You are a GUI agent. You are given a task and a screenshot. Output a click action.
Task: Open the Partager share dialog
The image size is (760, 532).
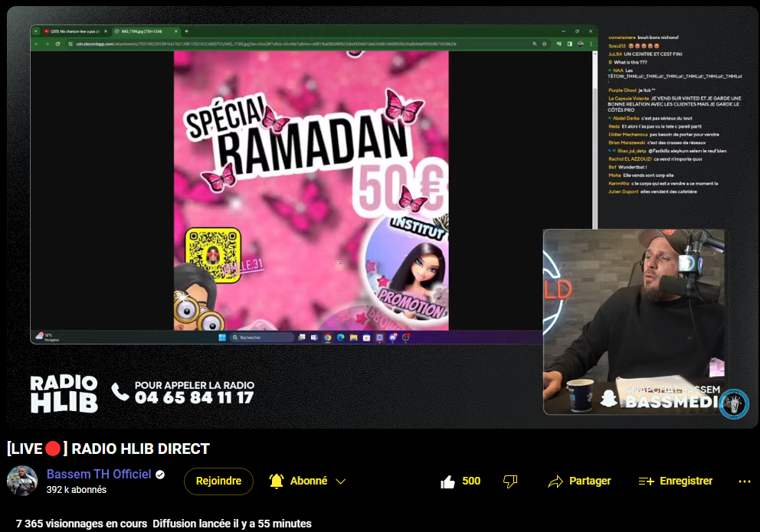point(579,481)
